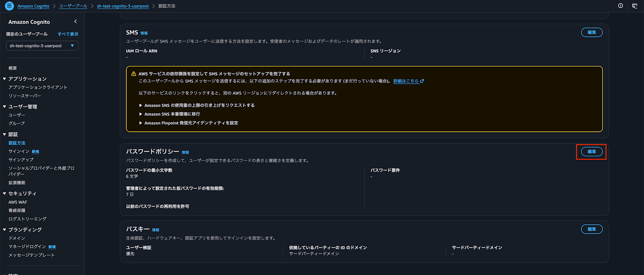Open メッセージテンプレート in the sidebar
This screenshot has height=275, width=644.
point(32,255)
